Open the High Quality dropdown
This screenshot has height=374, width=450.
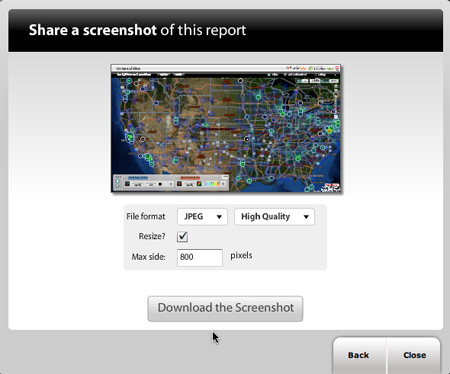274,217
